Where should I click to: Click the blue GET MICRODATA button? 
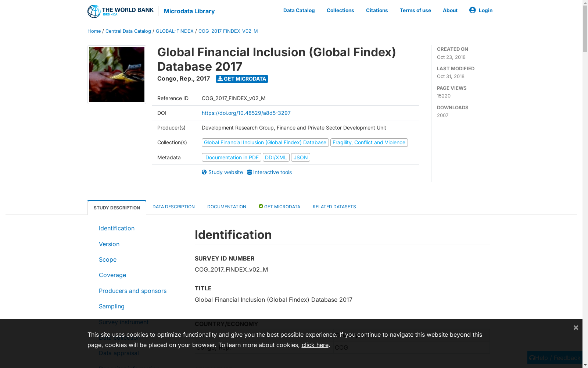pos(242,79)
